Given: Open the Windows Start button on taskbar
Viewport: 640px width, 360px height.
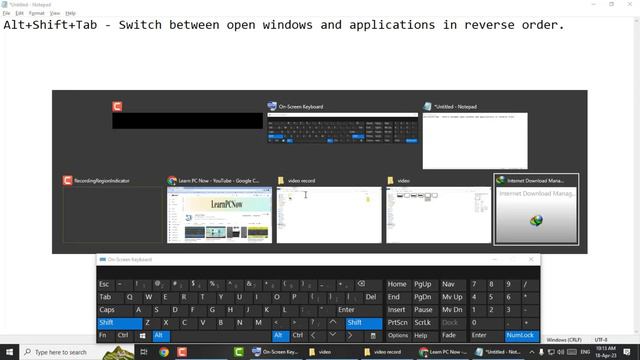Looking at the screenshot, I should tap(9, 352).
